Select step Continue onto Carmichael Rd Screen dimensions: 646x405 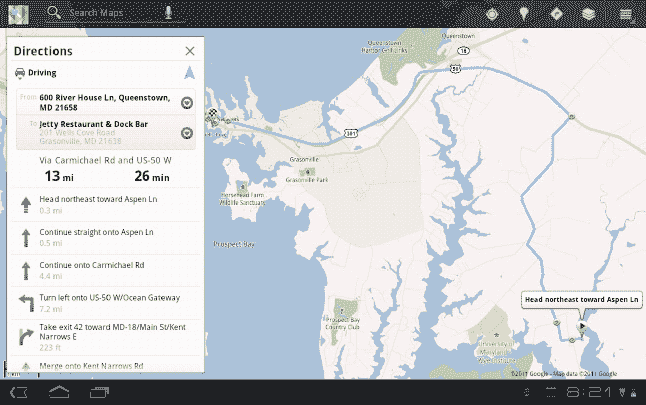pyautogui.click(x=105, y=271)
